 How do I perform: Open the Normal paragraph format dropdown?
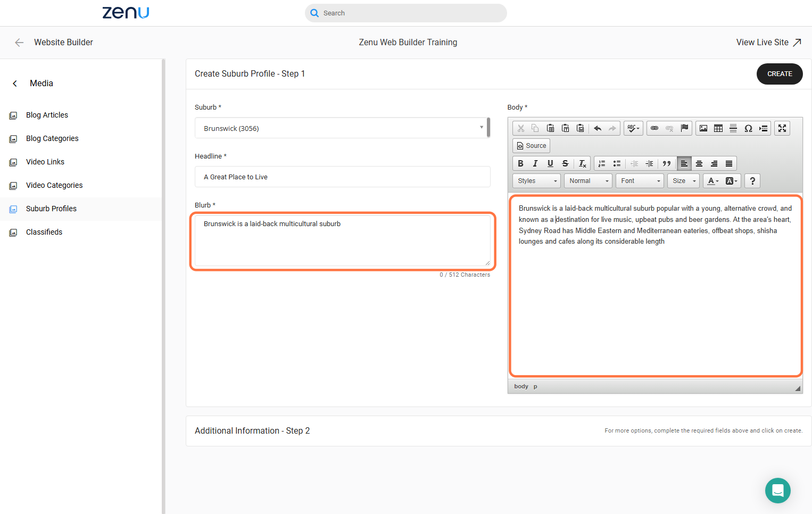(589, 181)
